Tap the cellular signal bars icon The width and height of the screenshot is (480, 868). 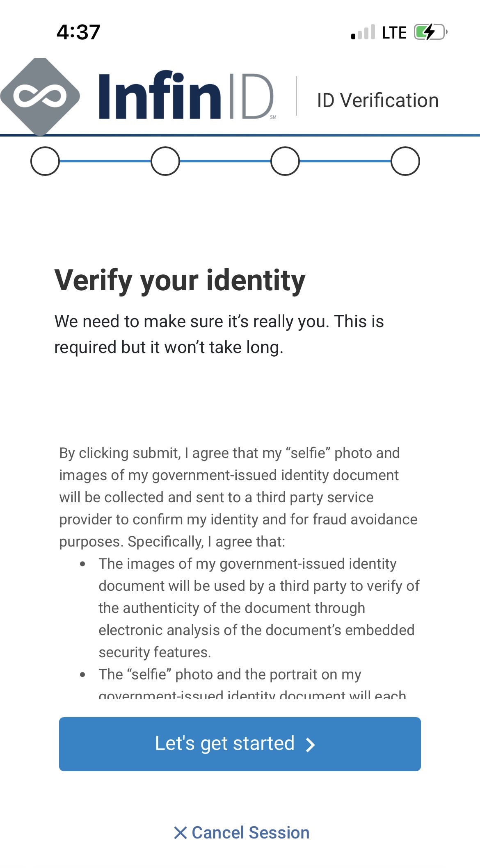(363, 32)
